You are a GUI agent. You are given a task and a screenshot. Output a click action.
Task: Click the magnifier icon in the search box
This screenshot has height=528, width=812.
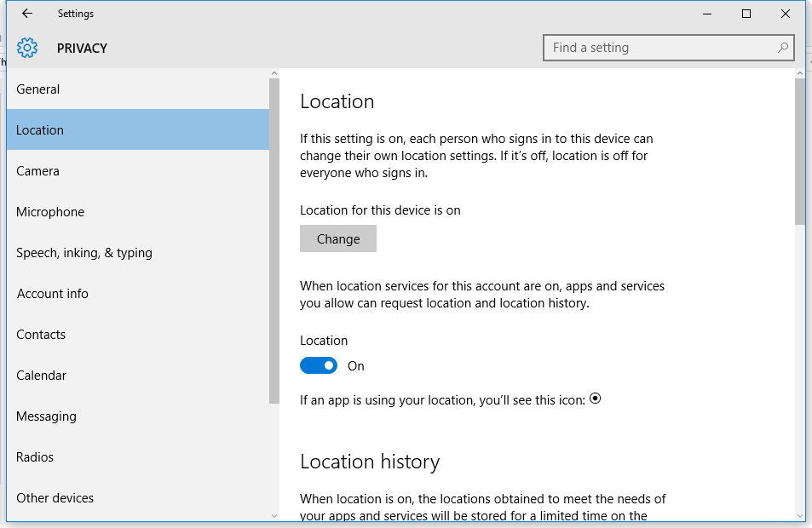[782, 48]
